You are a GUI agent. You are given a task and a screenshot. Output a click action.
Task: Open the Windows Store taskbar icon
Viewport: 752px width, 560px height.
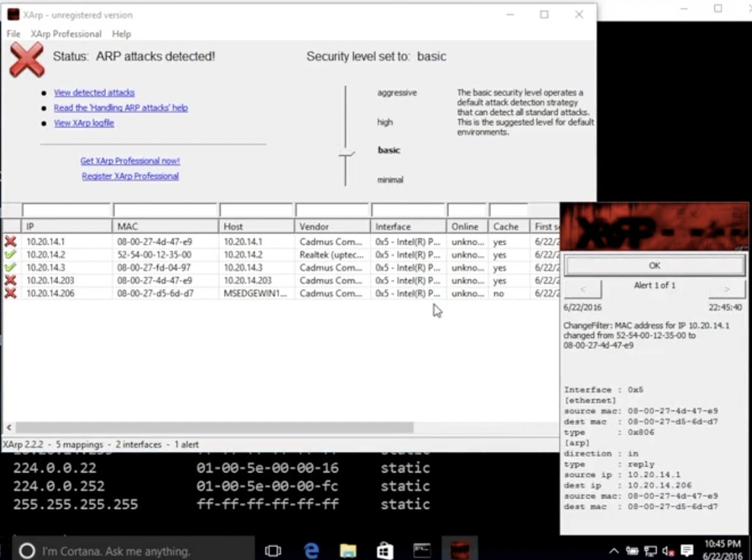(385, 551)
